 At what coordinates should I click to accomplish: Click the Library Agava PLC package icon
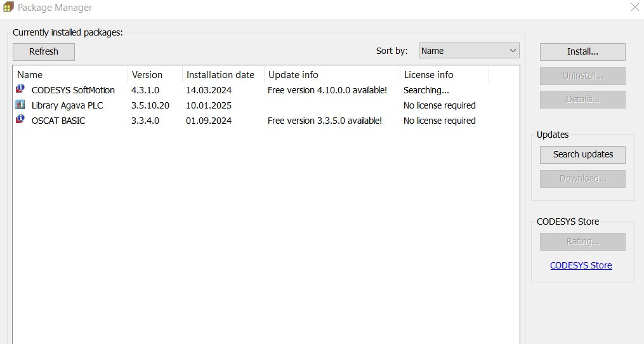20,105
